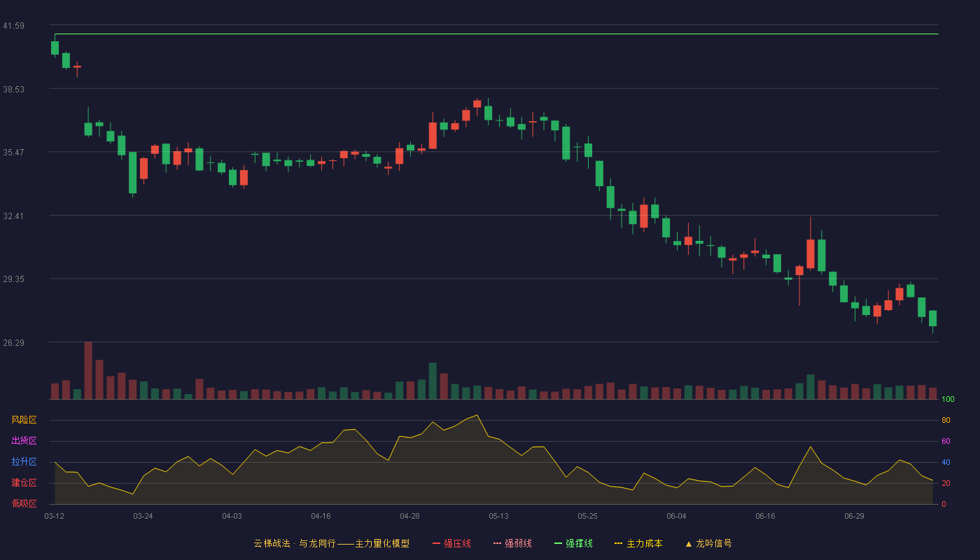Toggle the 强弱线 legend series
This screenshot has width=980, height=560.
(x=512, y=543)
